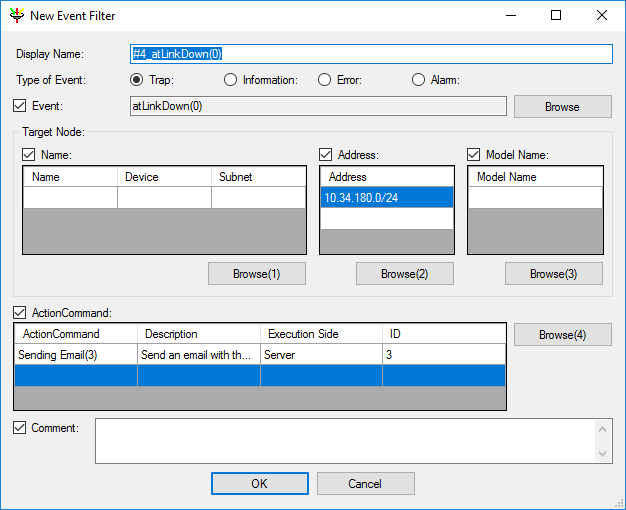The image size is (626, 510).
Task: Click the Device column header
Action: coord(164,177)
